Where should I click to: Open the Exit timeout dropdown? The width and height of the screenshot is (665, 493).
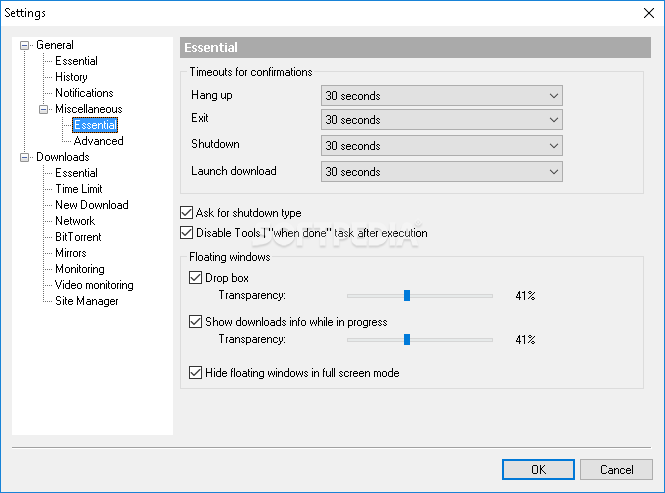pyautogui.click(x=441, y=120)
